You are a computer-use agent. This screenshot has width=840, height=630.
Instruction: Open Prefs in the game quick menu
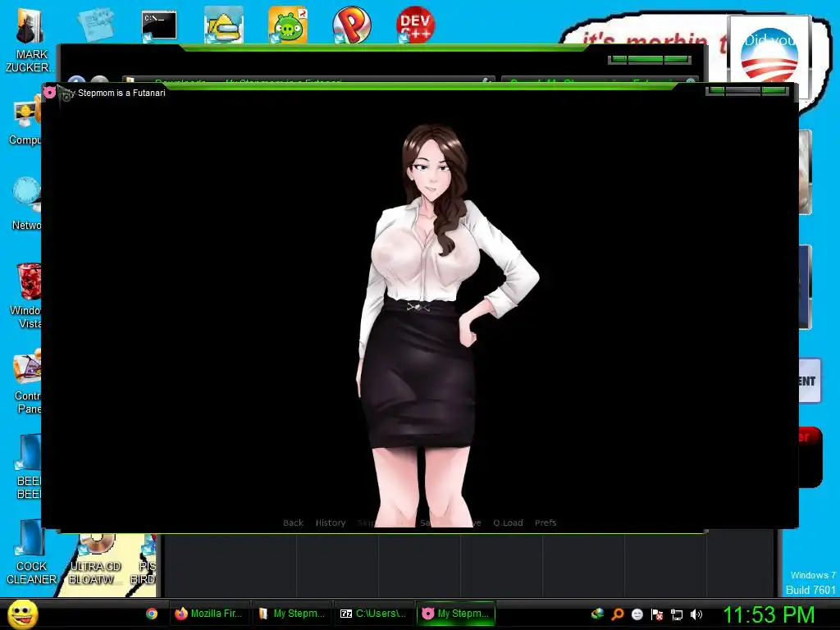pos(546,523)
